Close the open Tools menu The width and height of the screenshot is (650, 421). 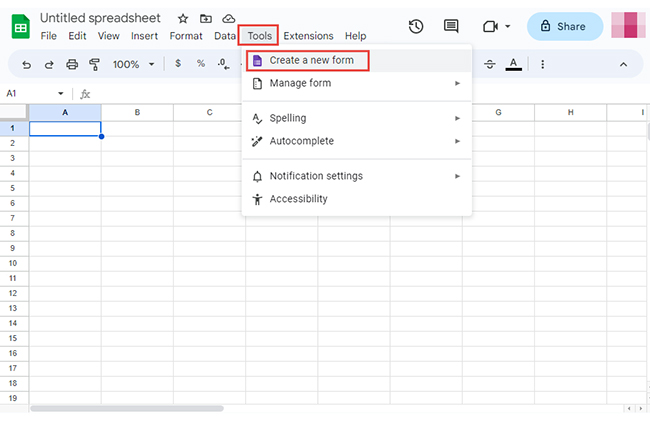pyautogui.click(x=260, y=36)
